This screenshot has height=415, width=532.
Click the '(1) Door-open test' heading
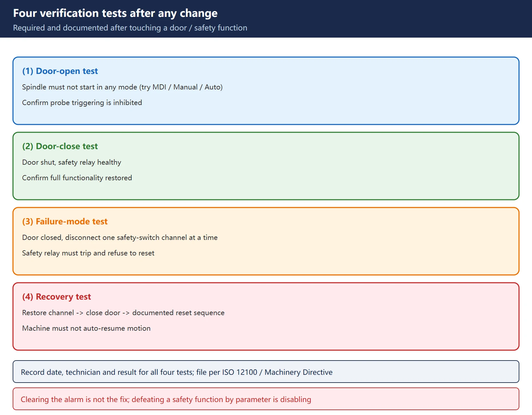tap(60, 71)
